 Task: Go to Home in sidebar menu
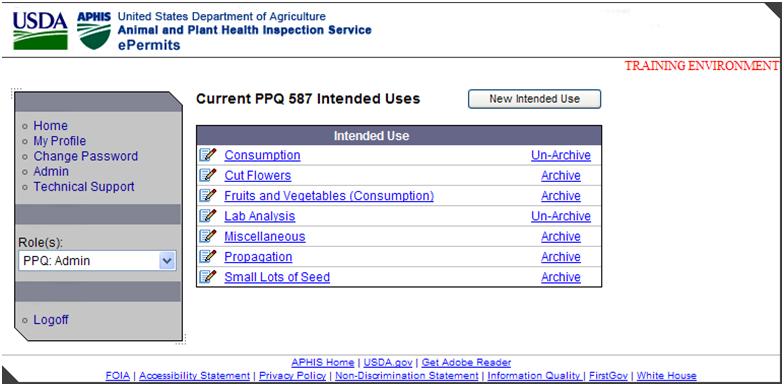tap(50, 126)
